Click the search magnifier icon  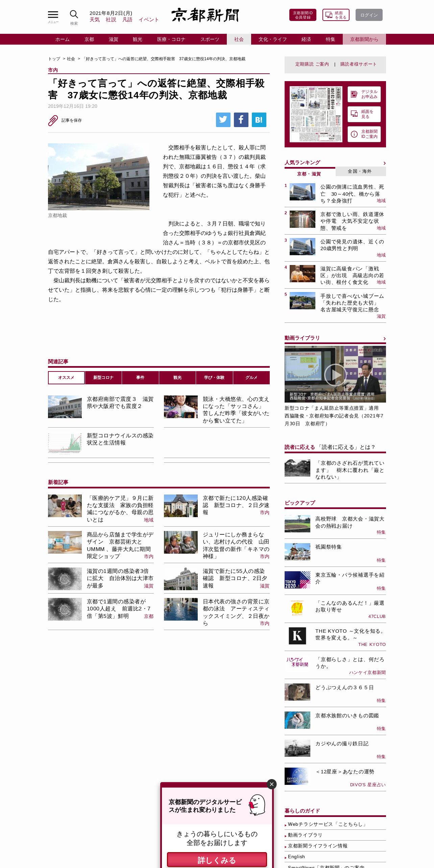click(74, 14)
